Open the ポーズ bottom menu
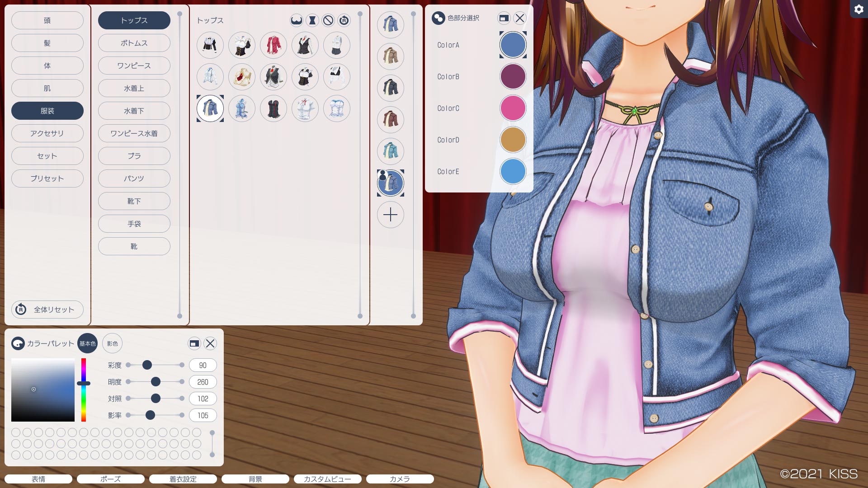Image resolution: width=868 pixels, height=488 pixels. (x=111, y=479)
